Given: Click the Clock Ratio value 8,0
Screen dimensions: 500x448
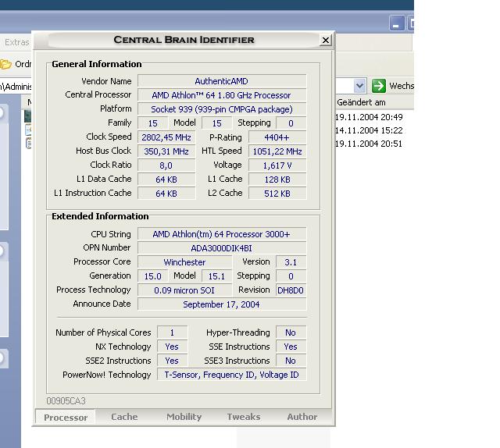Looking at the screenshot, I should [166, 165].
